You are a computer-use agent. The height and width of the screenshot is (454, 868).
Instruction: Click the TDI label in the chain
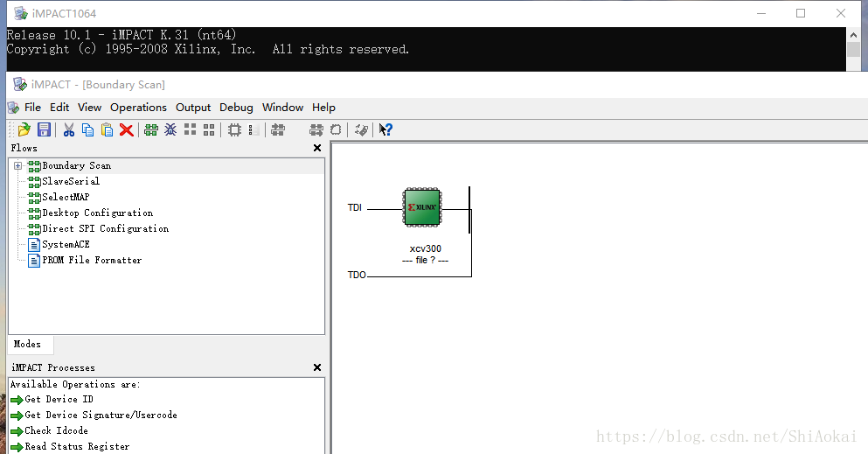point(355,207)
